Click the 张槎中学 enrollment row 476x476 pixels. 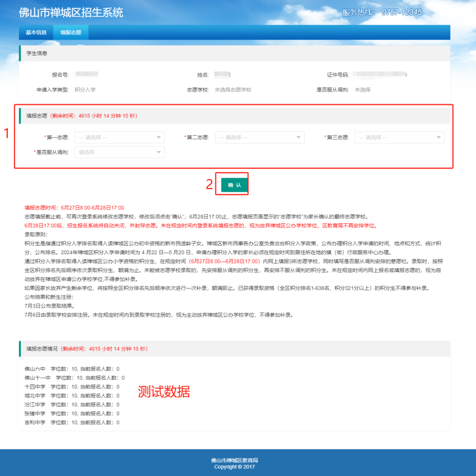click(x=72, y=413)
